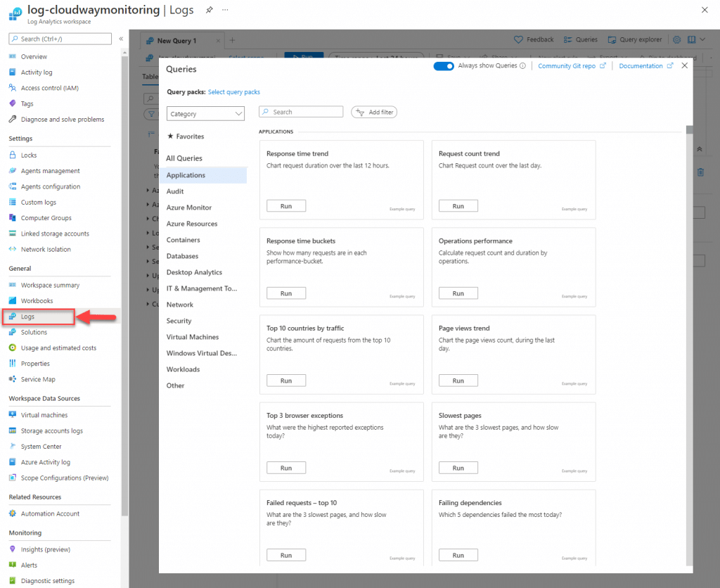
Task: Open the settings gear icon in query toolbar
Action: (677, 39)
